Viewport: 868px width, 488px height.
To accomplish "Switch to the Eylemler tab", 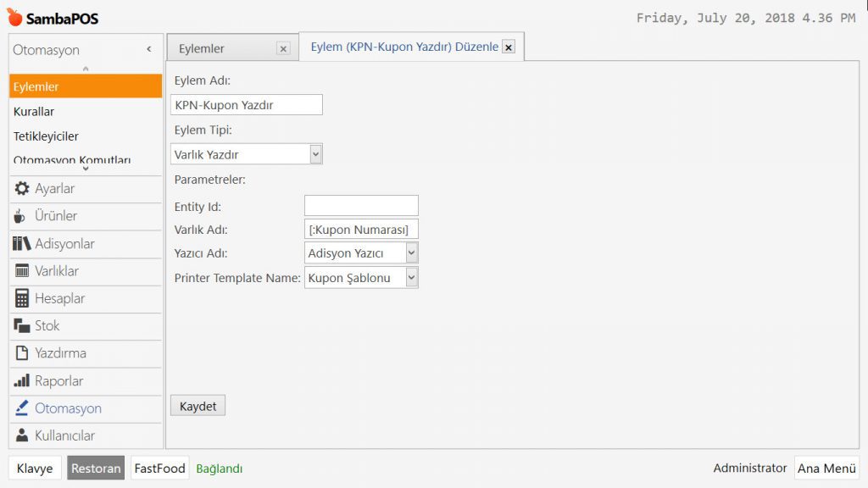I will (x=203, y=49).
